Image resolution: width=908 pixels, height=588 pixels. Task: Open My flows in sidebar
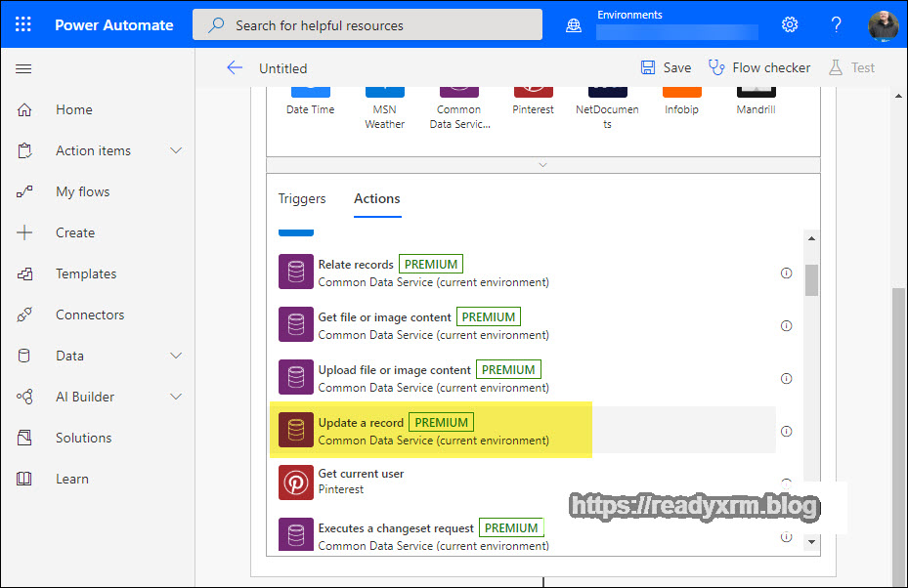click(x=82, y=191)
